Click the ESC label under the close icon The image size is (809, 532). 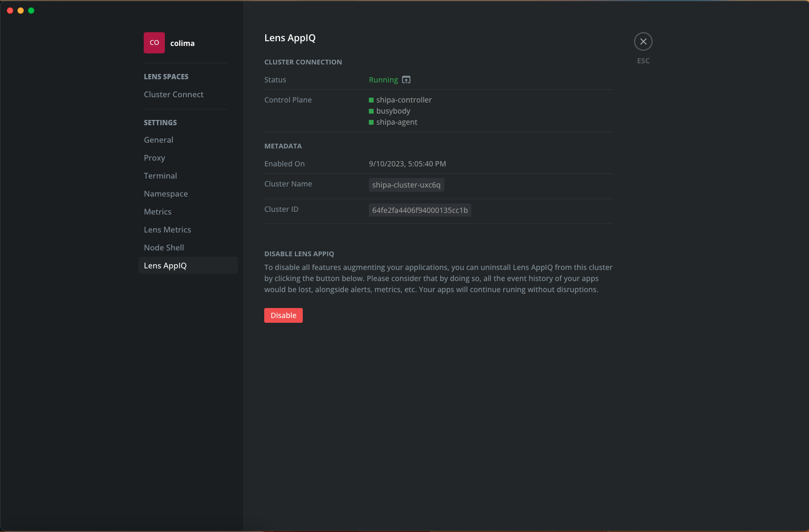643,61
